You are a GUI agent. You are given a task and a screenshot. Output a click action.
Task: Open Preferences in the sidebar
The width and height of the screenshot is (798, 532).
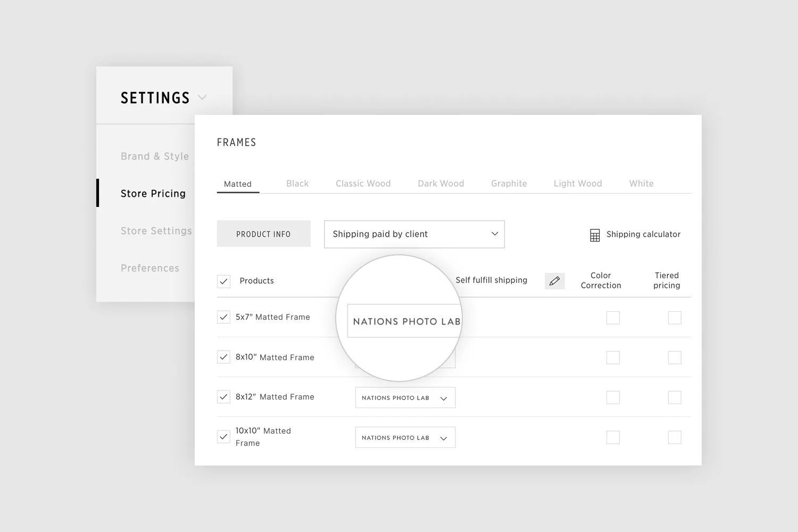[150, 268]
